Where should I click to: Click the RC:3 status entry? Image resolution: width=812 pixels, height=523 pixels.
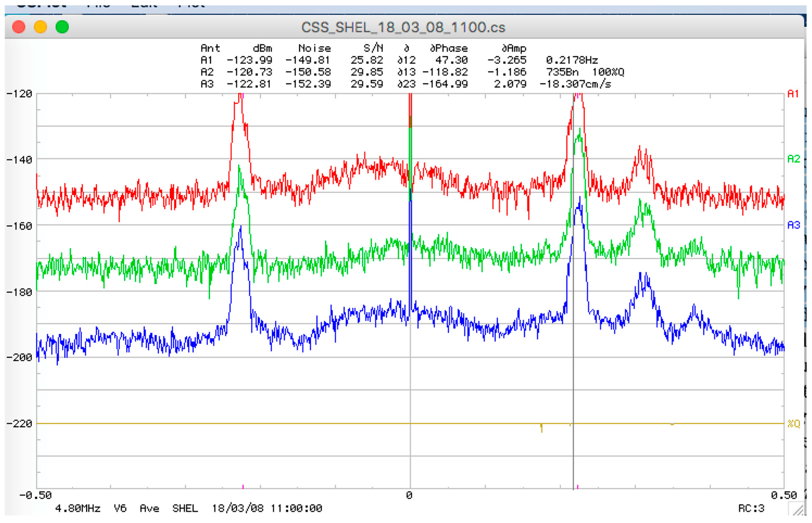point(751,509)
